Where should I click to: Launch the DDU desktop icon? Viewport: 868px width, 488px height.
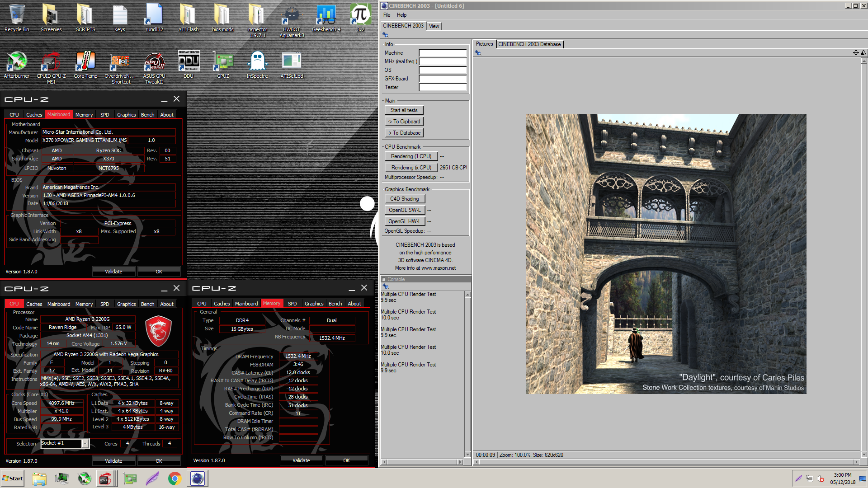(x=189, y=64)
